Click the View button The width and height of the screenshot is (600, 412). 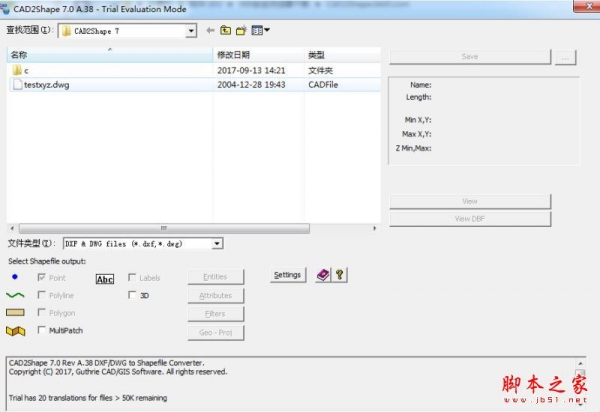[x=470, y=201]
